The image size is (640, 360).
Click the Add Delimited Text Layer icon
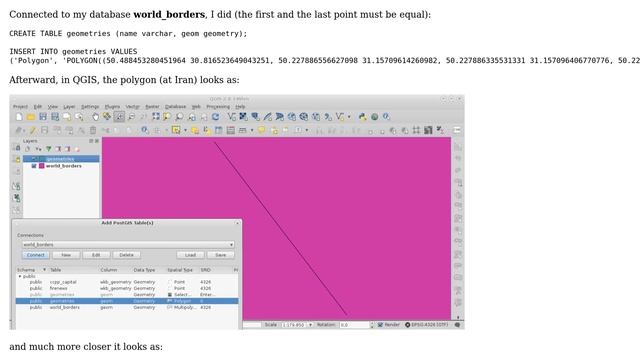click(328, 117)
